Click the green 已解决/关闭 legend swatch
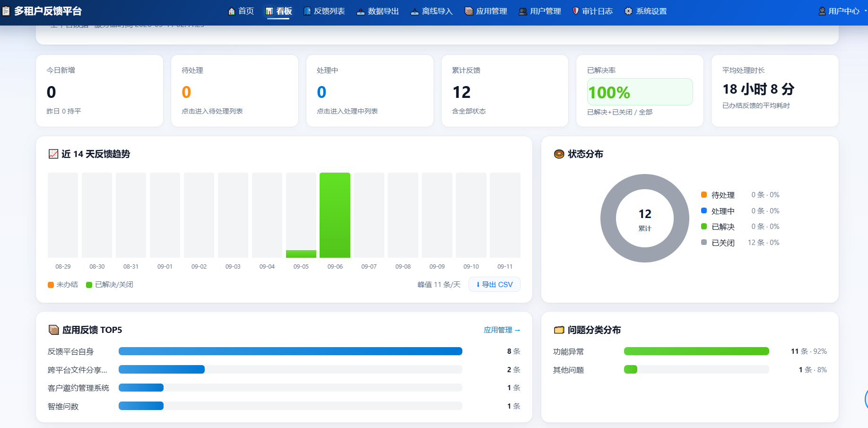Viewport: 868px width, 428px height. pyautogui.click(x=89, y=285)
